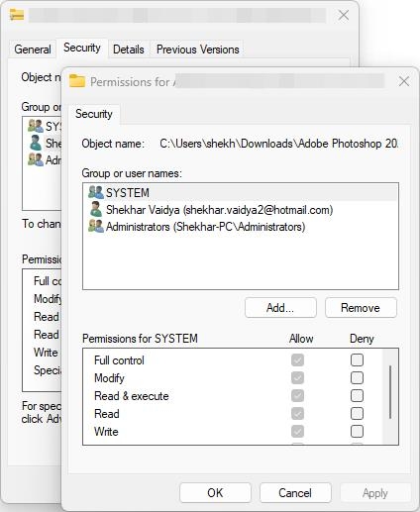Toggle the Allow checkbox for Read
Image resolution: width=420 pixels, height=512 pixels.
(x=297, y=414)
